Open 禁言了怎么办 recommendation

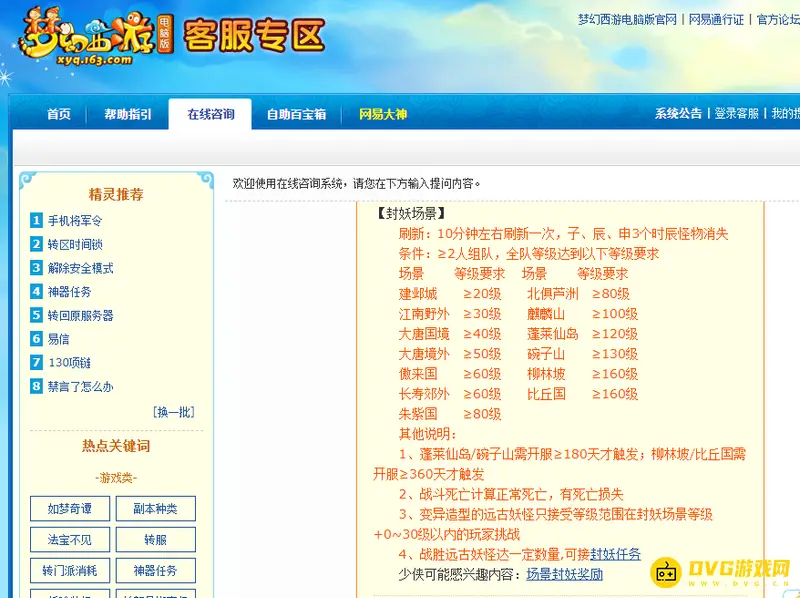80,386
